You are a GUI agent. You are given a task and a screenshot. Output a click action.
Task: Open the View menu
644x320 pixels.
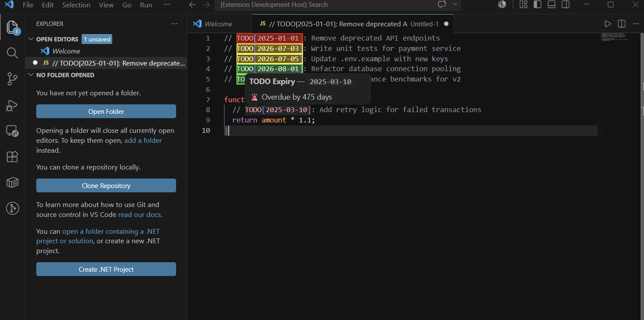(106, 5)
